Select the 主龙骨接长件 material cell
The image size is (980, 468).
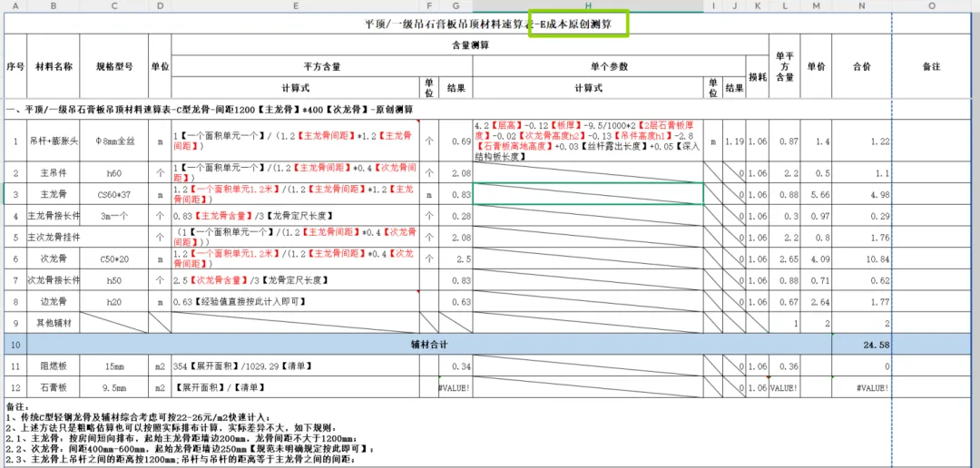point(54,216)
